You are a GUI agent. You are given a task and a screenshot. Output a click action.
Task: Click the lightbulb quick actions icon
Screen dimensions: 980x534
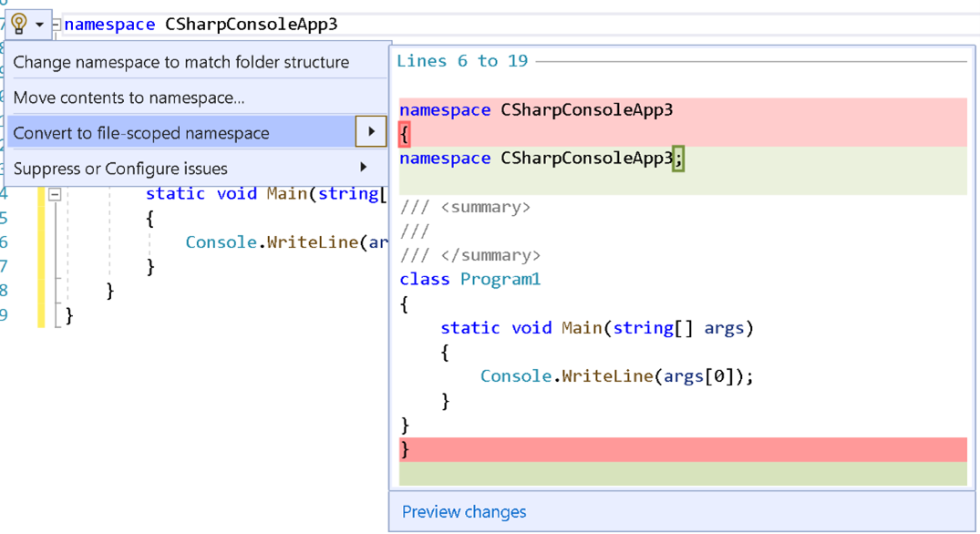pos(19,25)
